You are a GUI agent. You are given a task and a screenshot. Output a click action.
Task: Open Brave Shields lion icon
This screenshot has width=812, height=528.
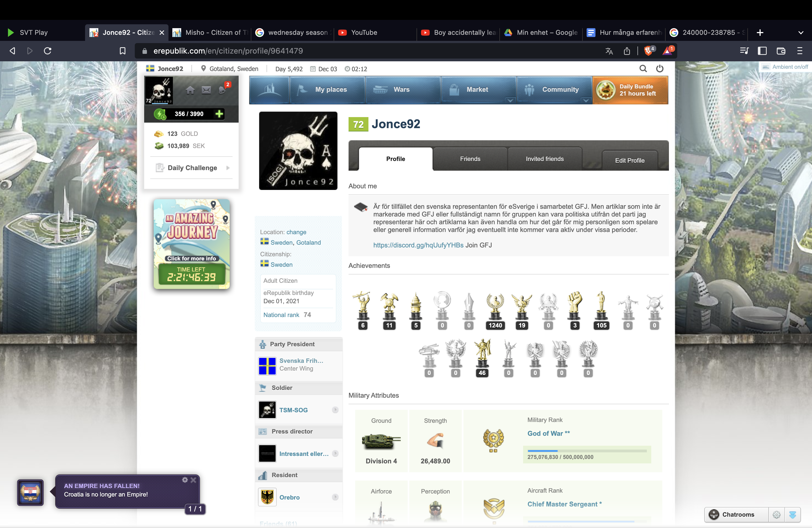648,51
